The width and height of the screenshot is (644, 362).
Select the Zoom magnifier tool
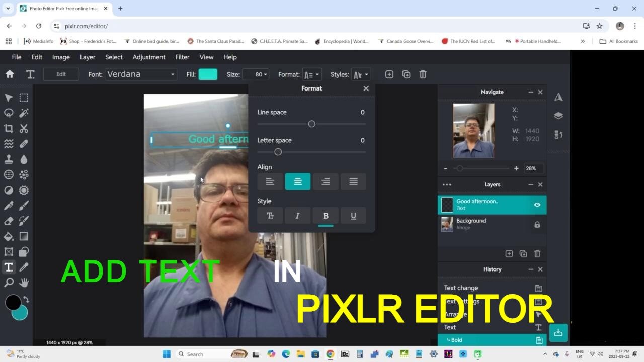click(9, 283)
